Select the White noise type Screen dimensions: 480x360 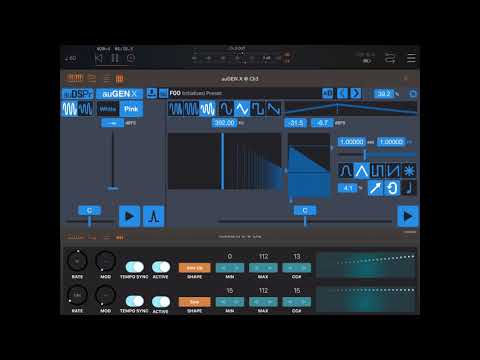pos(108,109)
